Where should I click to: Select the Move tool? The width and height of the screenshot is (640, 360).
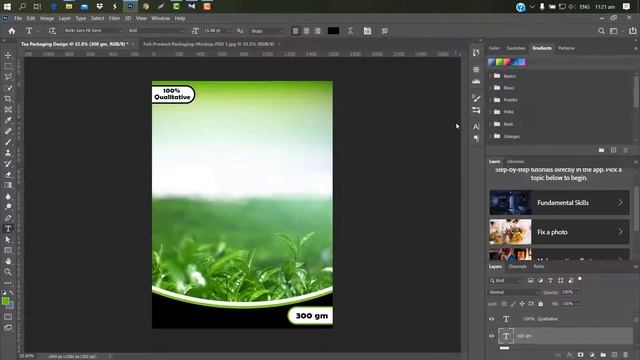[8, 55]
